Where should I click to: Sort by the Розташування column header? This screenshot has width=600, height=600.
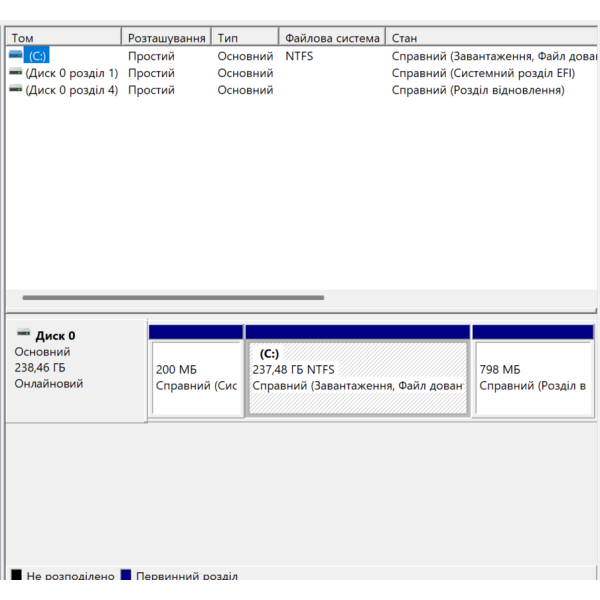tap(166, 38)
